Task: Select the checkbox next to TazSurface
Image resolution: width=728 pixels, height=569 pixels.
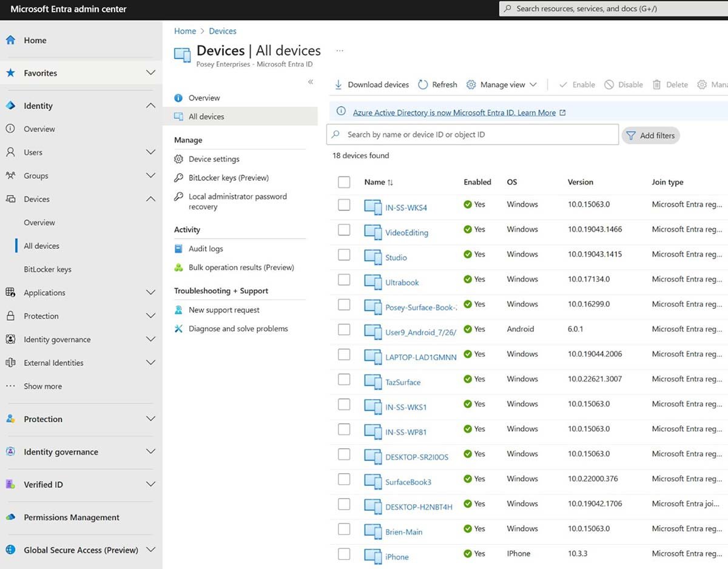Action: point(344,379)
